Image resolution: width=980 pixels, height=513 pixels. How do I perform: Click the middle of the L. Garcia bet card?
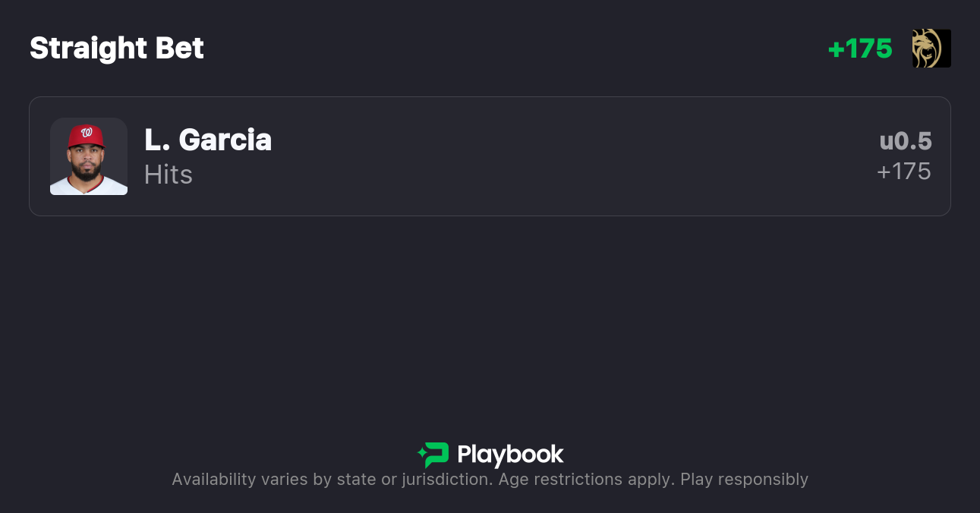click(490, 156)
